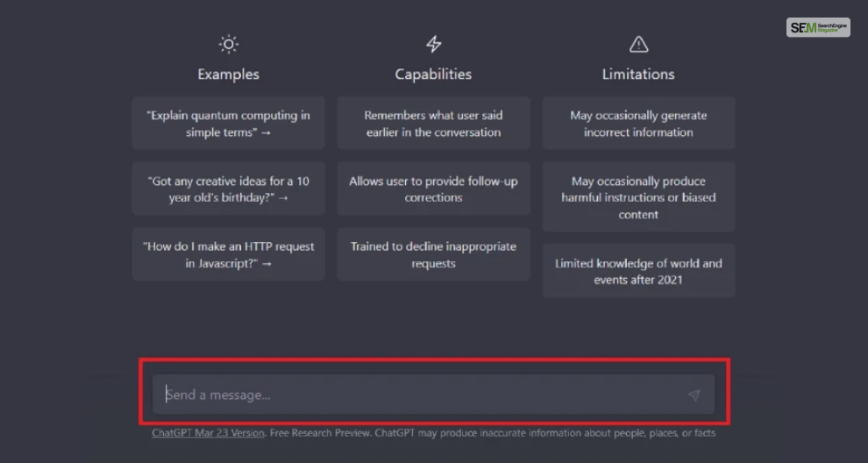Open the ChatGPT Mar 23 Version link

(x=208, y=433)
